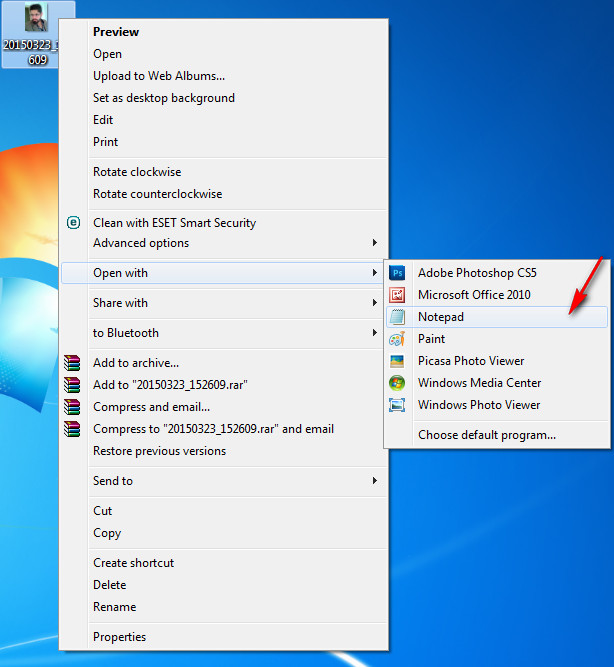This screenshot has height=667, width=614.
Task: Select Compress to "20150323_152609.rar" and email
Action: pos(223,429)
